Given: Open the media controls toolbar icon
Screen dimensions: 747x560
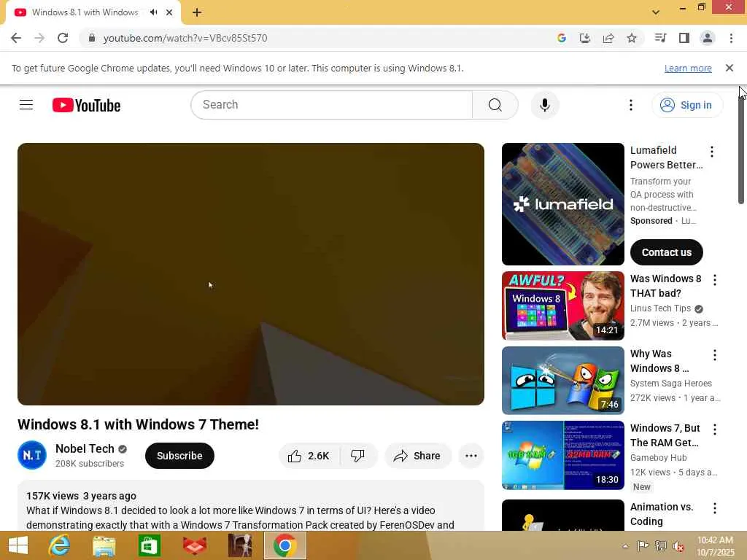Looking at the screenshot, I should [660, 38].
